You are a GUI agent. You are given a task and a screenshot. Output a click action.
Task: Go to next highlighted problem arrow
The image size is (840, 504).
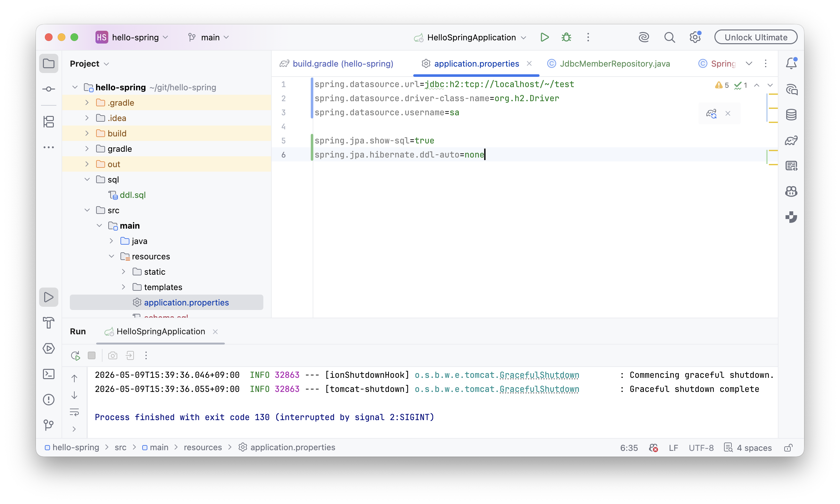coord(770,85)
